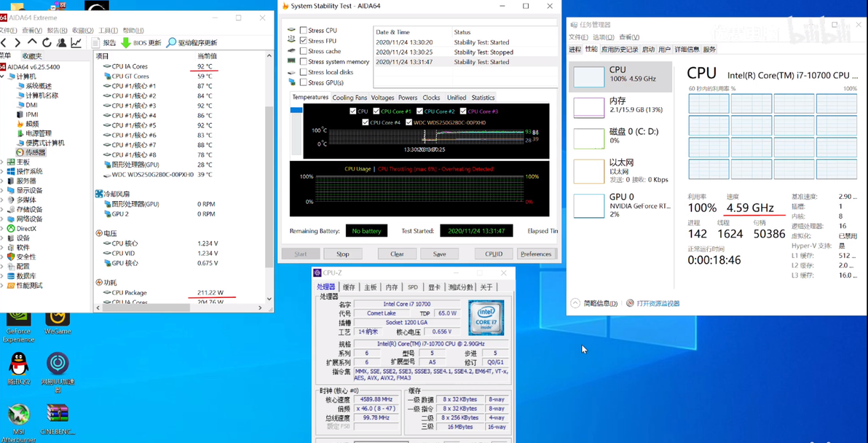Open Task Manager 详细信息 tab
This screenshot has height=443, width=868.
[687, 50]
